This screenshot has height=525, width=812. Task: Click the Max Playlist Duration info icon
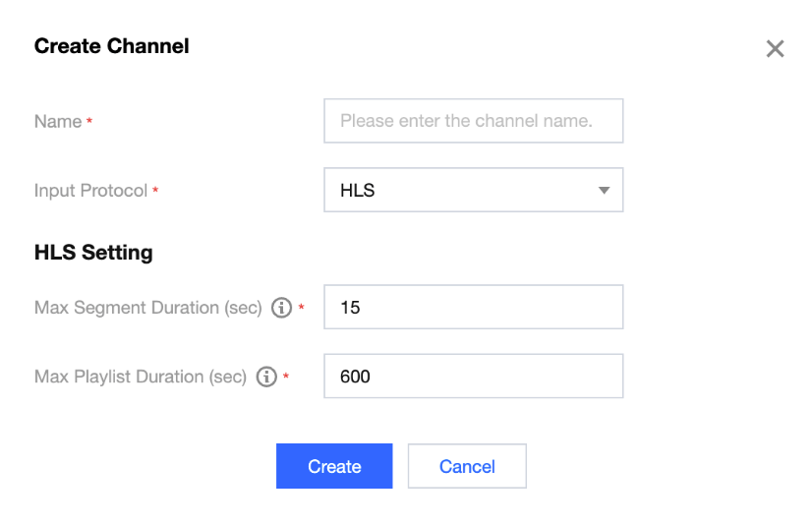(265, 377)
